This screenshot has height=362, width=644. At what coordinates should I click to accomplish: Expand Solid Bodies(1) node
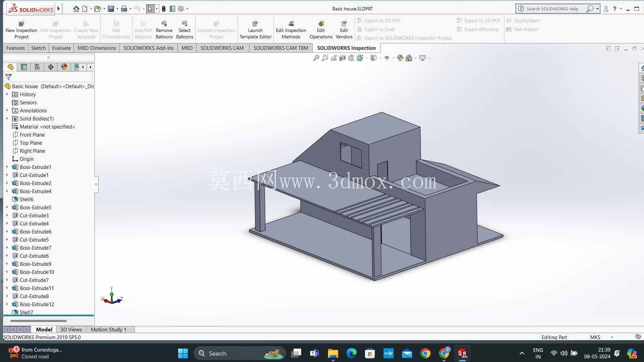(x=7, y=119)
